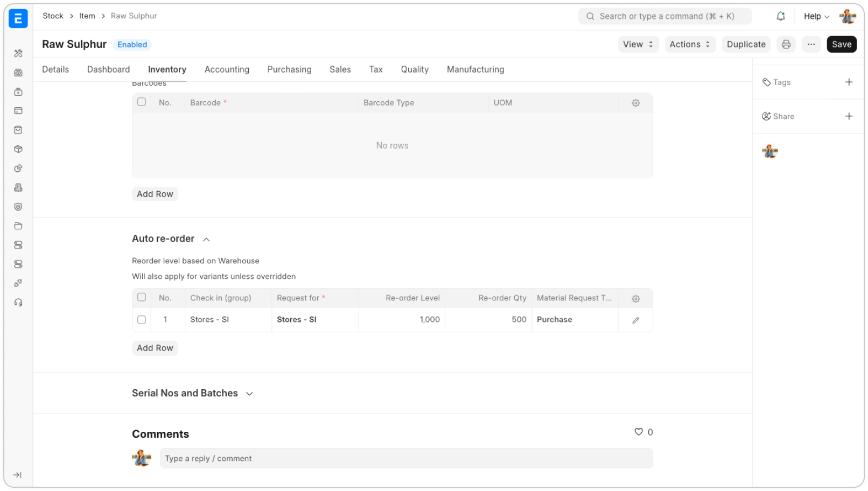The height and width of the screenshot is (491, 868).
Task: Open the three-dots more options menu
Action: [x=811, y=44]
